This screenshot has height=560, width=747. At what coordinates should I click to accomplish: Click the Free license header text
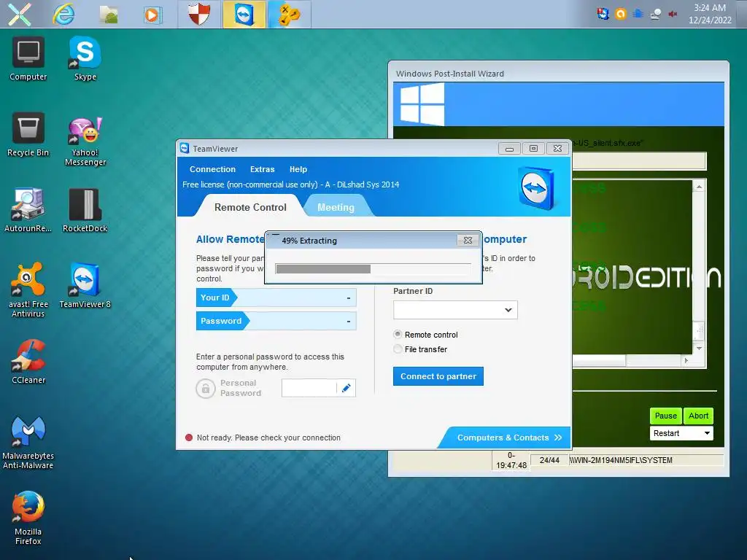pos(290,184)
